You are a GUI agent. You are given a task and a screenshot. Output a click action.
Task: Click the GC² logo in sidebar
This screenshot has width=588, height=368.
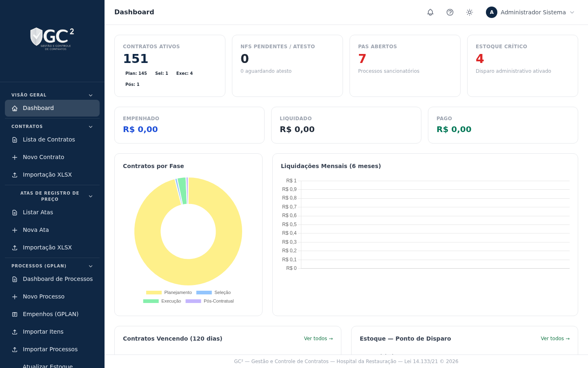point(52,39)
